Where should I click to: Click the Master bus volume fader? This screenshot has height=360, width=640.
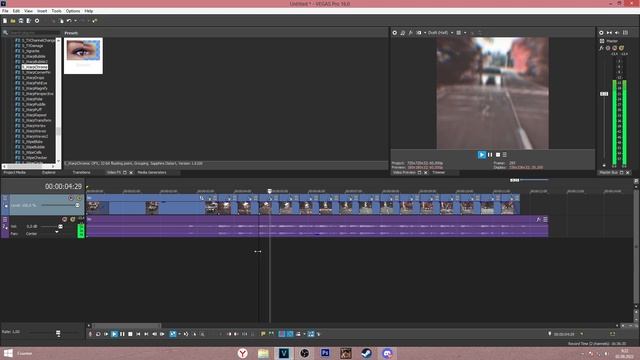pyautogui.click(x=604, y=94)
